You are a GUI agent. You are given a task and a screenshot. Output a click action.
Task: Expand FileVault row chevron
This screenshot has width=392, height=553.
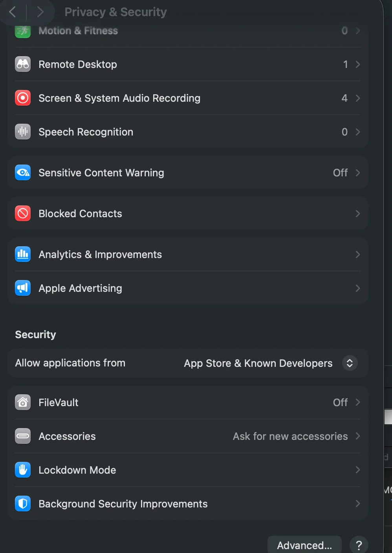pyautogui.click(x=358, y=402)
